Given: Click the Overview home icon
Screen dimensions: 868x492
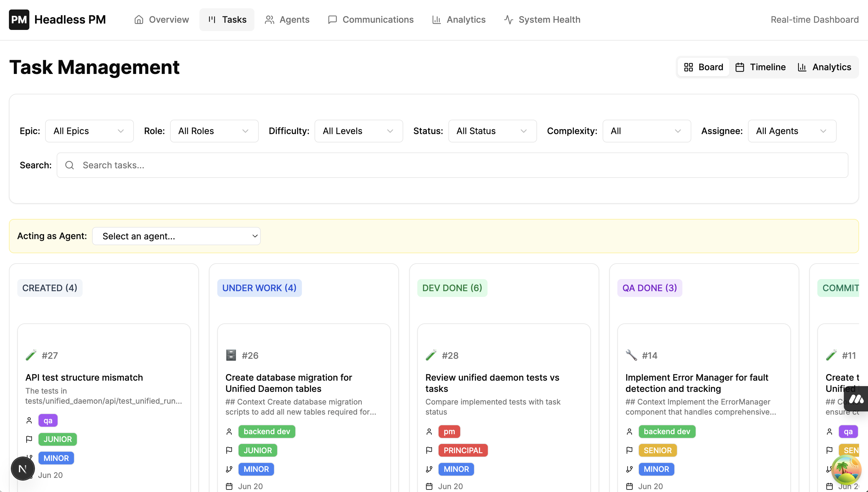Looking at the screenshot, I should click(x=139, y=20).
